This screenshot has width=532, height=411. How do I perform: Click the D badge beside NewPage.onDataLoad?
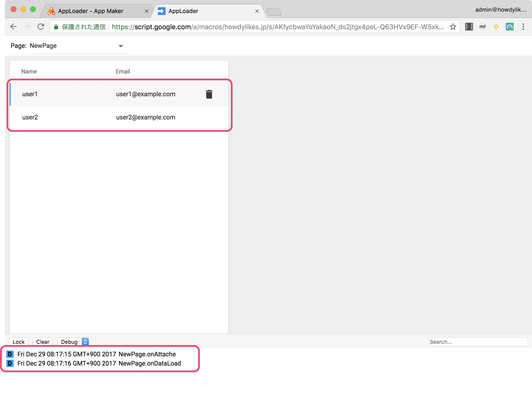click(10, 364)
